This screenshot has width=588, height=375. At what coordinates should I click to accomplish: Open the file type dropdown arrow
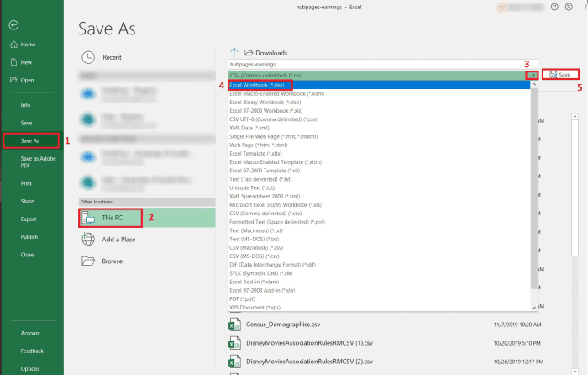(533, 75)
